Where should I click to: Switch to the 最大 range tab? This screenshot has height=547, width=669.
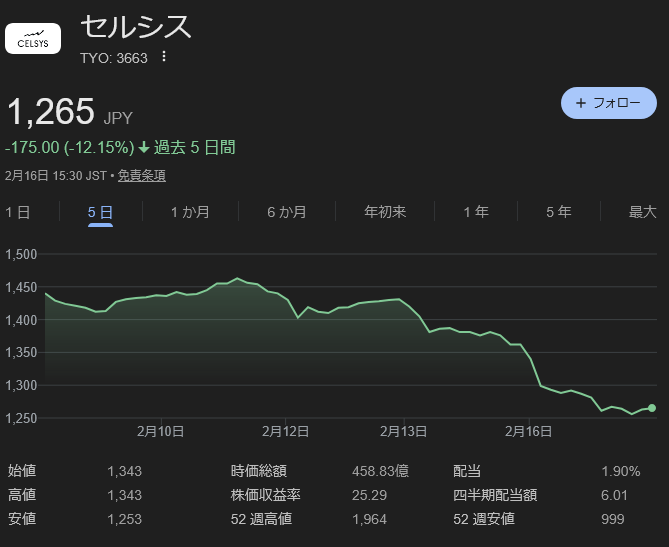(x=642, y=212)
